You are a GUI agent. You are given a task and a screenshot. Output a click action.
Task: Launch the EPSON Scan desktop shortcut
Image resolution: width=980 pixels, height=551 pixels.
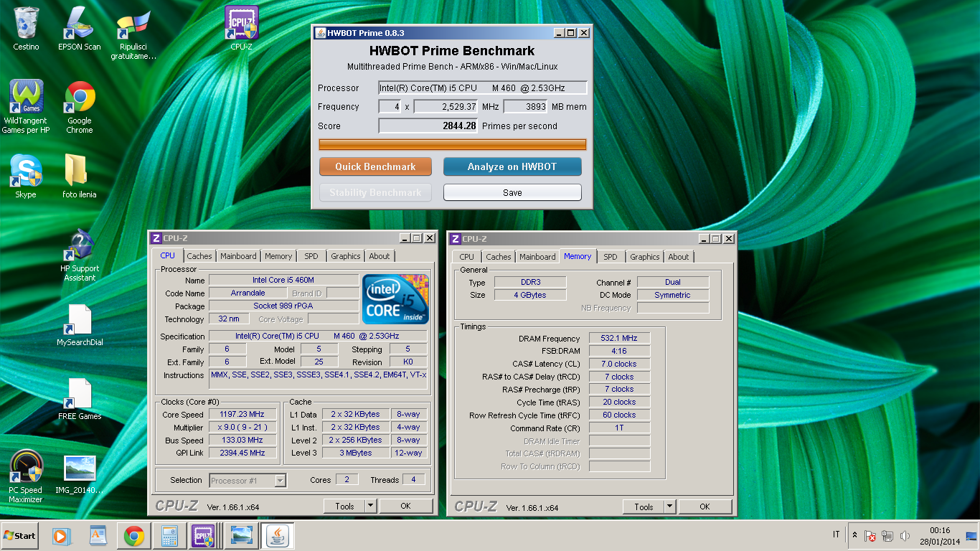coord(80,29)
